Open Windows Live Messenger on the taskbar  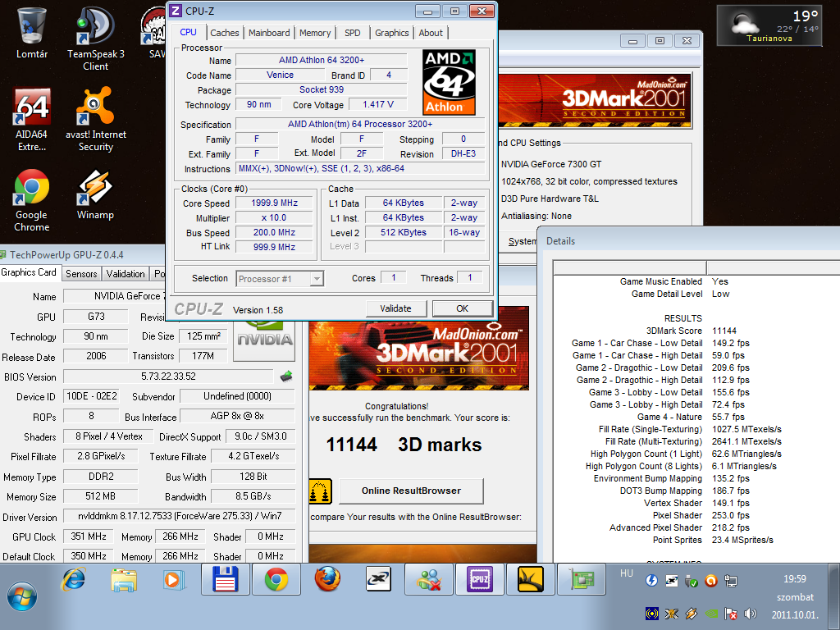tap(428, 580)
